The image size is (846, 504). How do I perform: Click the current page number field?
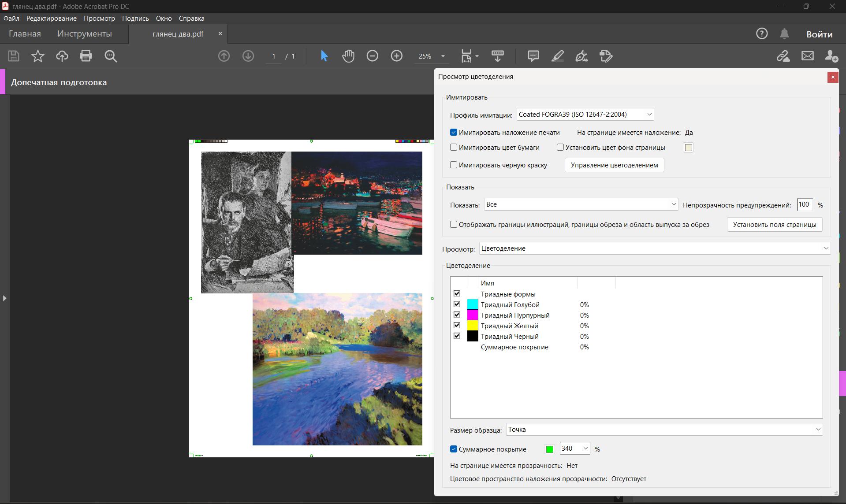point(274,56)
